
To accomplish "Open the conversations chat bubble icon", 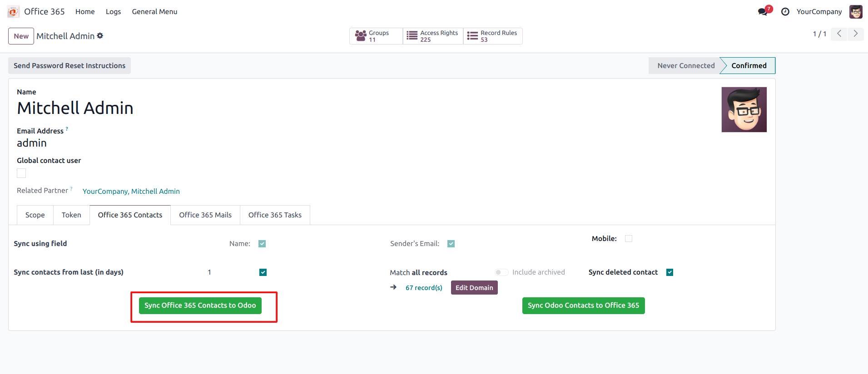I will tap(763, 12).
